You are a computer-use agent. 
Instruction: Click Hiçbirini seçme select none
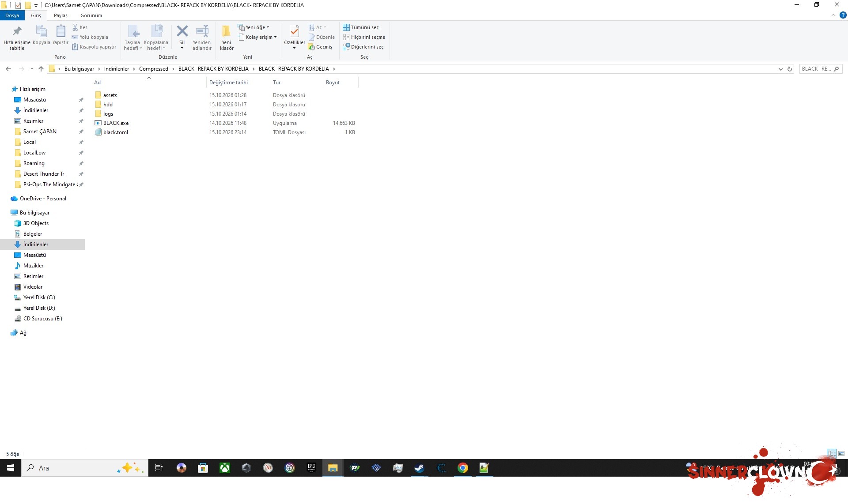[364, 37]
